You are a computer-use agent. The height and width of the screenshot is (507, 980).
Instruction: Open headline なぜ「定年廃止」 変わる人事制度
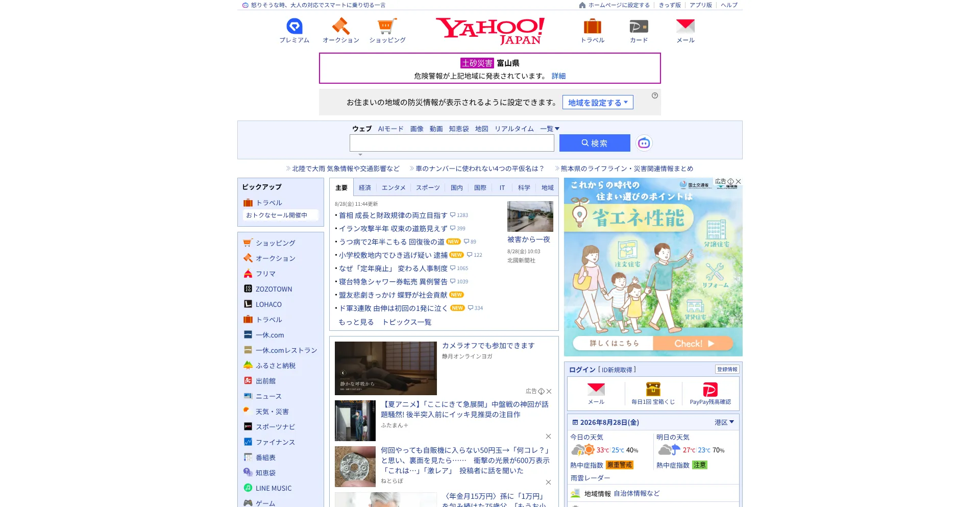[393, 269]
